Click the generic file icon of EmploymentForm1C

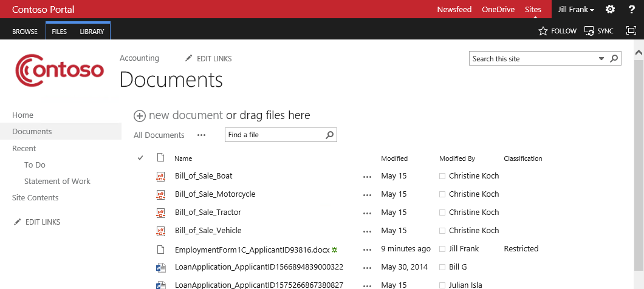161,249
